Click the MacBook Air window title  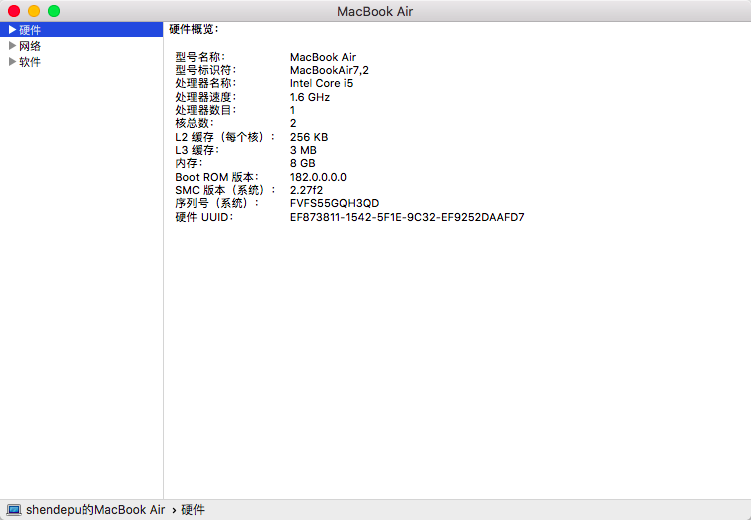pos(375,11)
